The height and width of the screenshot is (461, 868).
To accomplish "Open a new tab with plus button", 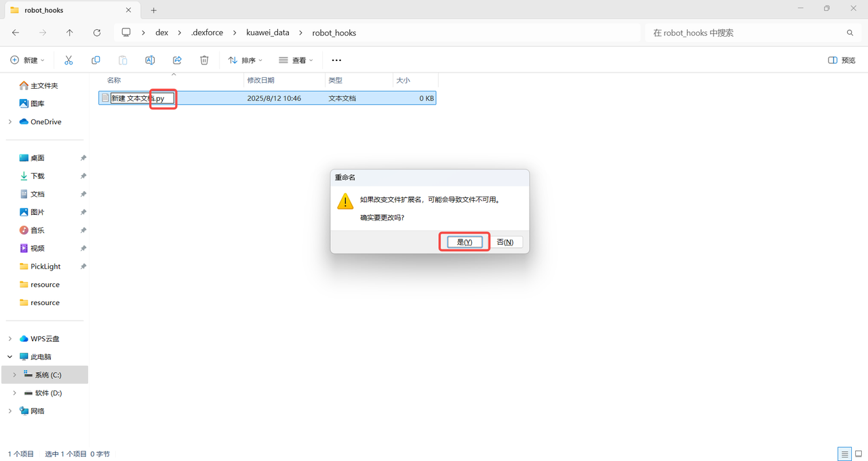I will pyautogui.click(x=154, y=10).
